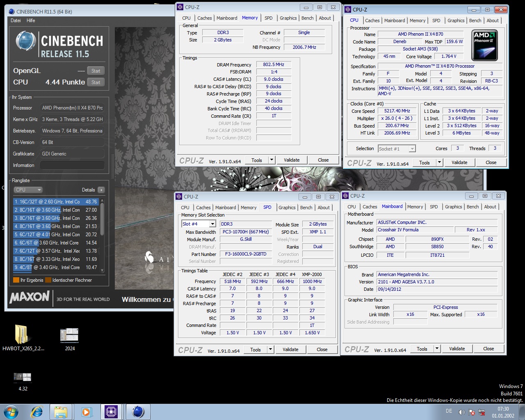This screenshot has width=525, height=420.
Task: Click the volume speaker tray icon
Action: click(x=461, y=412)
